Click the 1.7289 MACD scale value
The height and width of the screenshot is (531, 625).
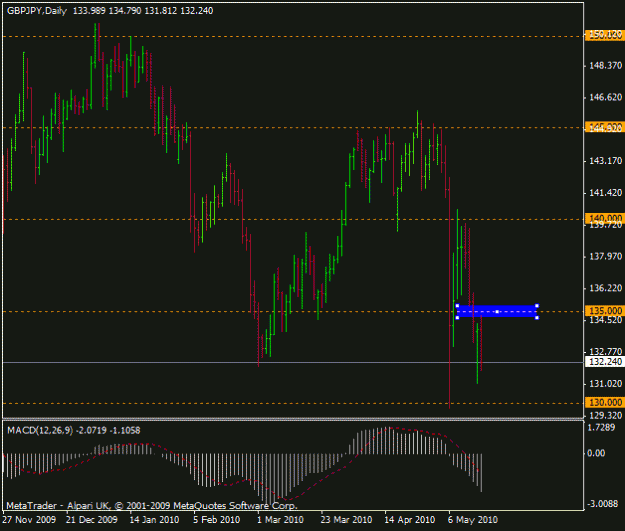tap(601, 428)
